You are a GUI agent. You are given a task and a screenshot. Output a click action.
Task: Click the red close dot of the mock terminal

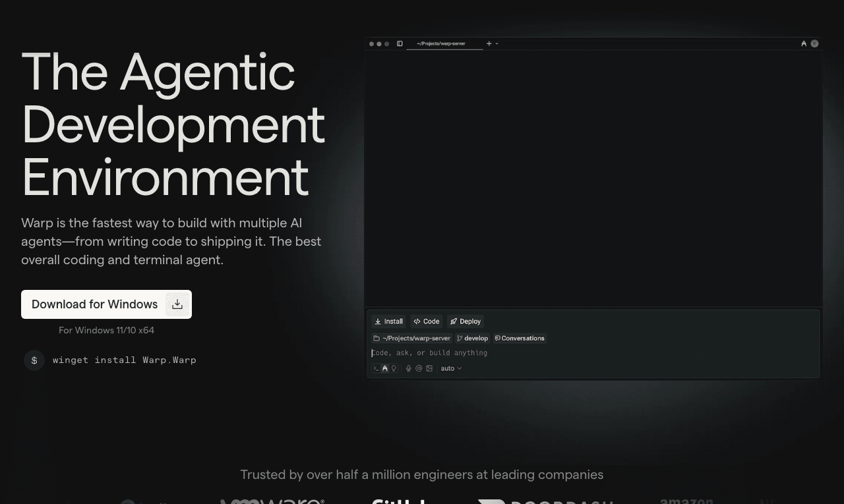coord(371,43)
